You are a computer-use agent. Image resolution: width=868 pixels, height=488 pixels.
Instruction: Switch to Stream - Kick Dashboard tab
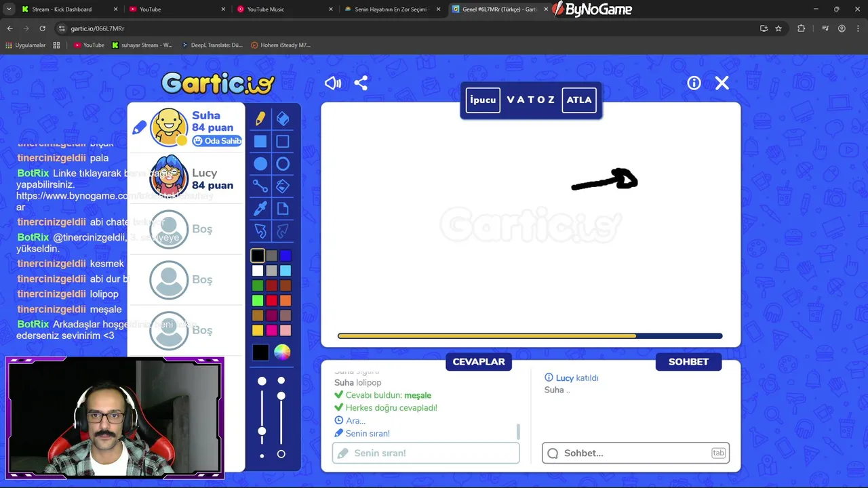(x=68, y=9)
